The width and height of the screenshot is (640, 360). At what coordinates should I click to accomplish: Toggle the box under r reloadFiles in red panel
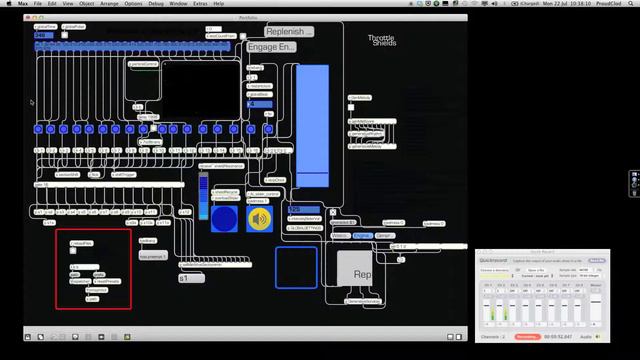click(x=73, y=251)
